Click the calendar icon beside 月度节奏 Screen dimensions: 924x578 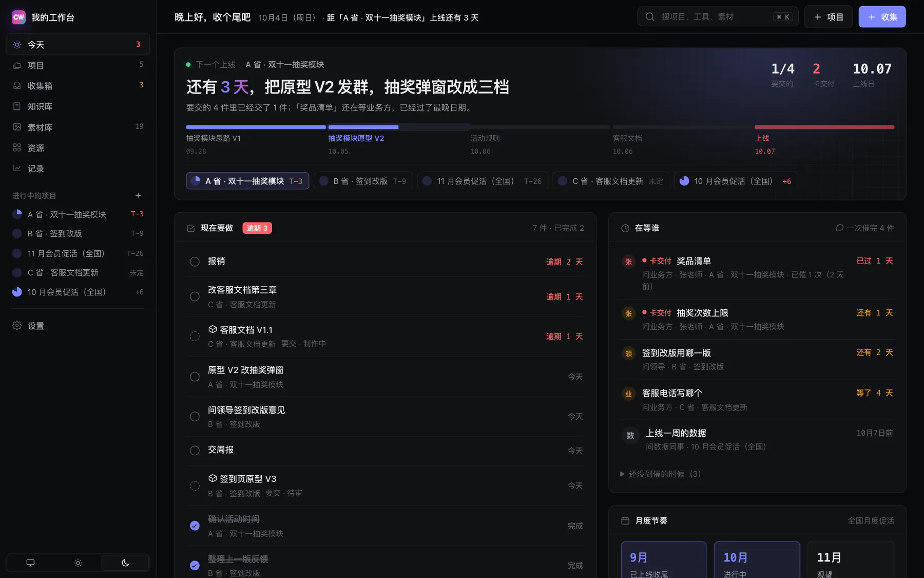coord(625,521)
